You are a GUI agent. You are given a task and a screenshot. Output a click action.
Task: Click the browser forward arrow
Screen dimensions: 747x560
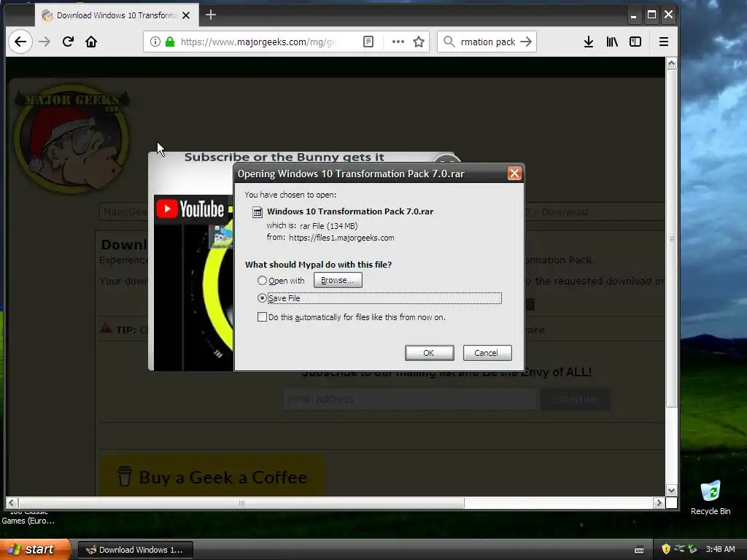(x=44, y=42)
